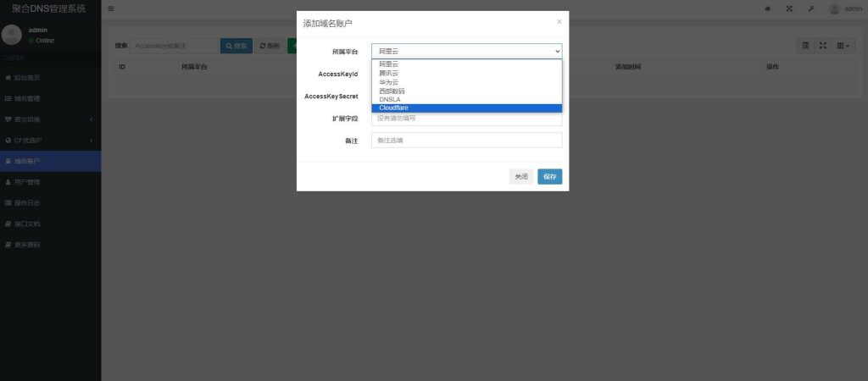Click the Online status text in sidebar
The width and height of the screenshot is (868, 381).
click(x=45, y=41)
